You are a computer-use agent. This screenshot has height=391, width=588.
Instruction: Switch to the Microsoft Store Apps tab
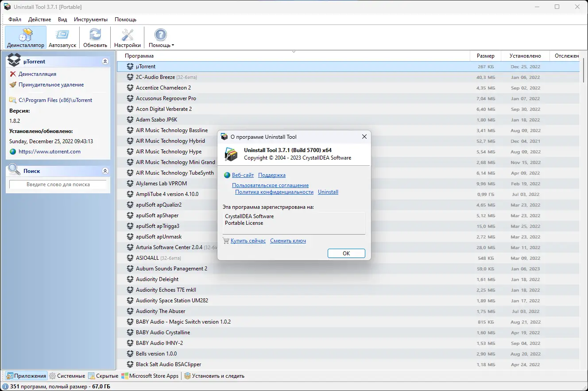[150, 376]
